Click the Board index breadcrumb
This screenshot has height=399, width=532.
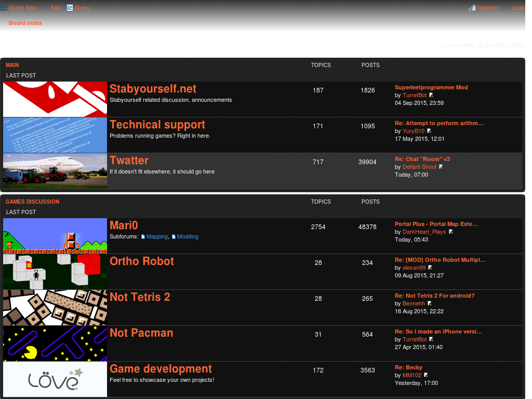coord(25,23)
